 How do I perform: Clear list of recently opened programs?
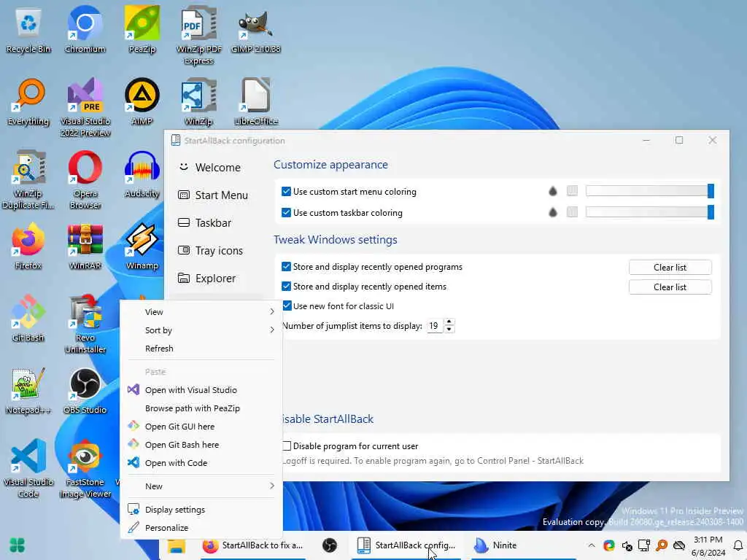[x=670, y=267]
